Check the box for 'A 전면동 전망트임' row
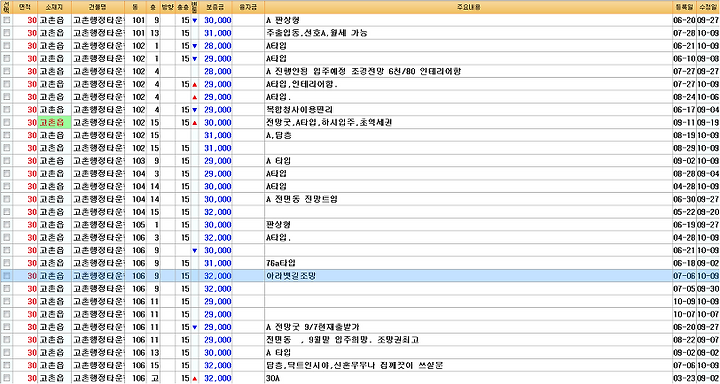Image resolution: width=720 pixels, height=384 pixels. pos(6,199)
